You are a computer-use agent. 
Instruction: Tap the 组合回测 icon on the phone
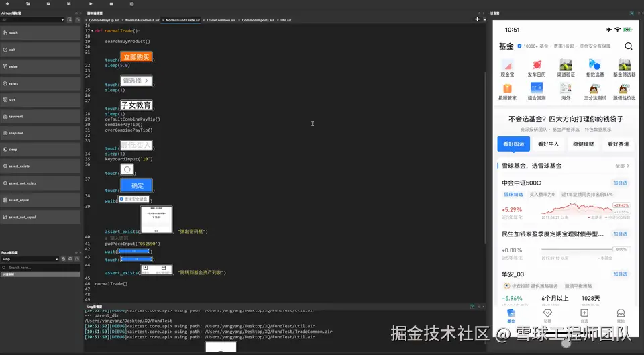(x=537, y=92)
